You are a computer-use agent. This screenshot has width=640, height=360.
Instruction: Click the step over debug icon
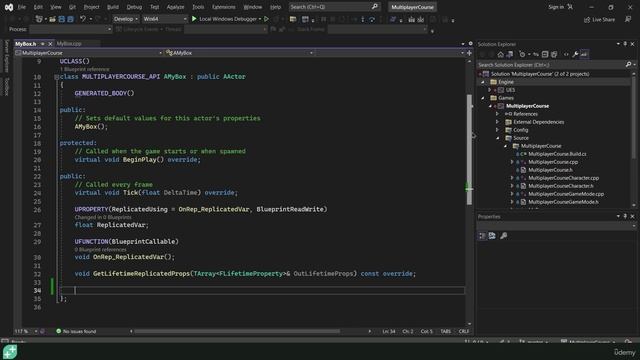371,19
